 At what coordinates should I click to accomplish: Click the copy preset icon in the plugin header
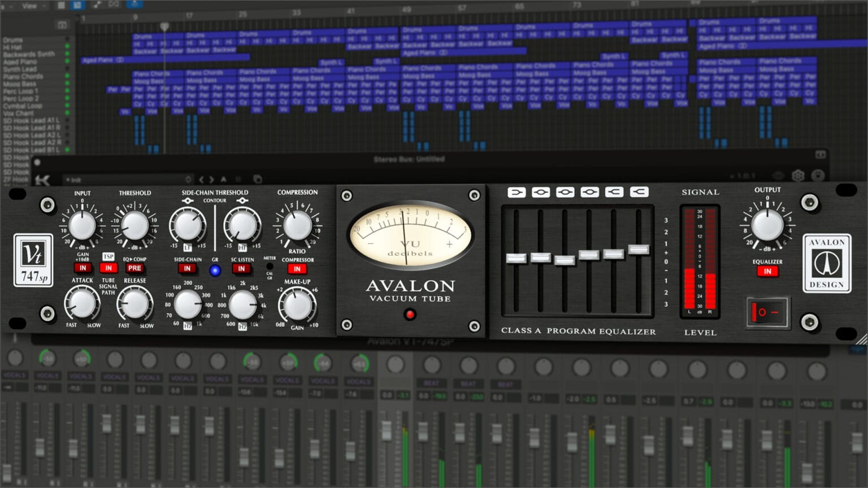point(258,178)
